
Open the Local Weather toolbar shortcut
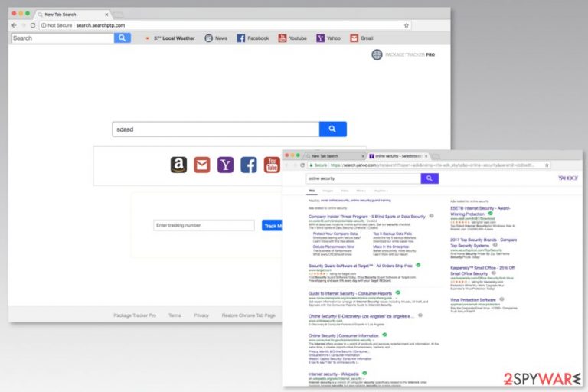pos(170,38)
